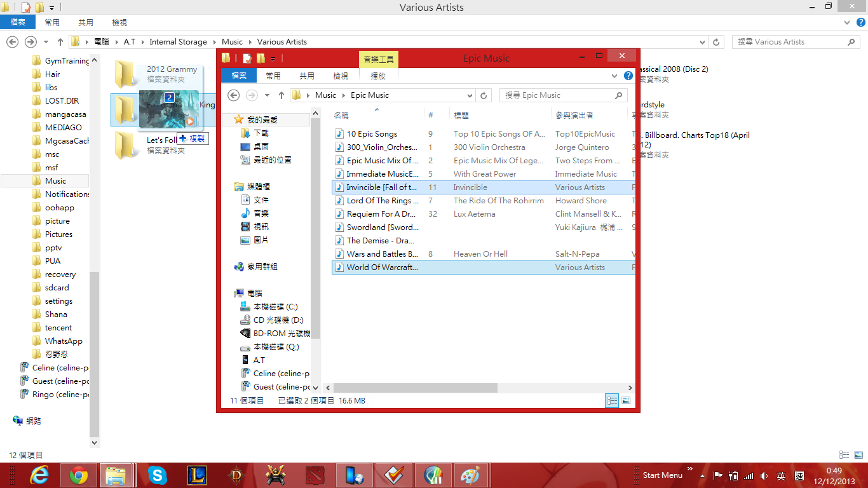Open address bar history dropdown in Epic Music
Viewport: 868px width, 488px height.
tap(470, 95)
